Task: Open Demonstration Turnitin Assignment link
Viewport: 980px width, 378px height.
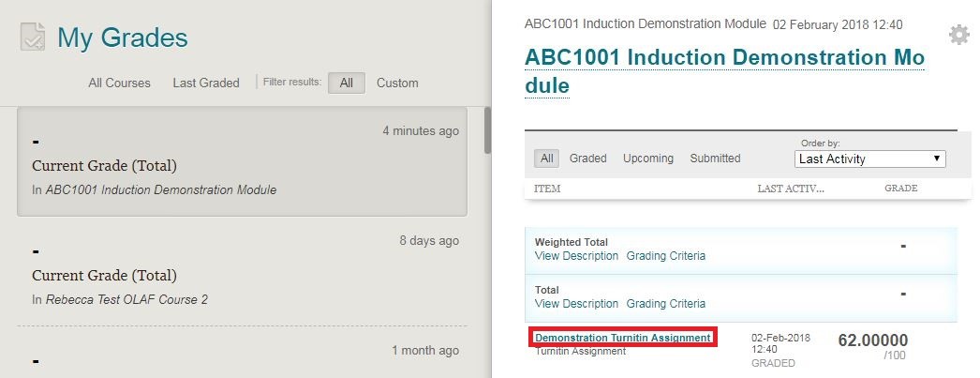Action: pyautogui.click(x=622, y=338)
